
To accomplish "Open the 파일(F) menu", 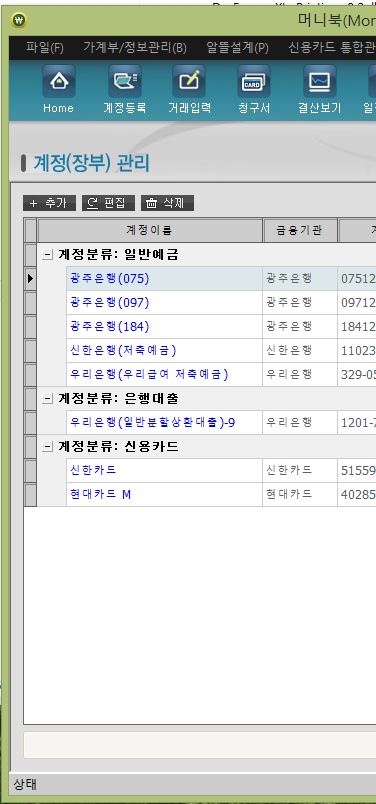I will point(45,48).
